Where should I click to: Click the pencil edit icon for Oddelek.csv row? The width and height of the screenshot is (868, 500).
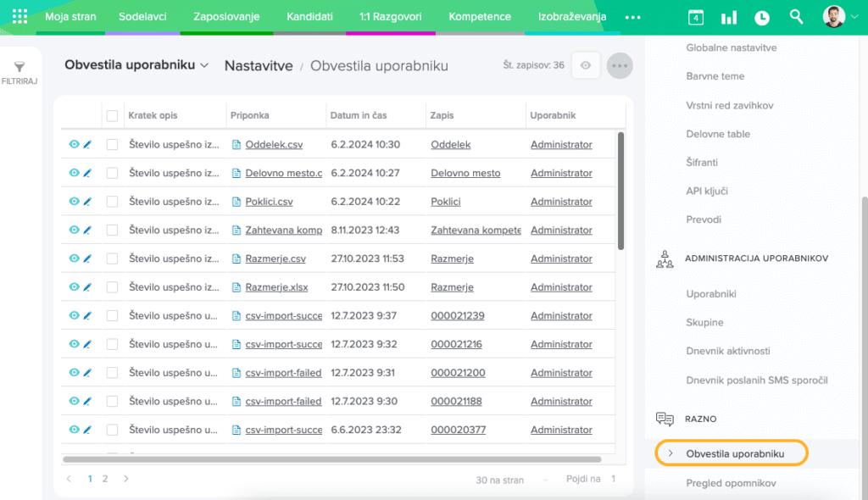(86, 145)
